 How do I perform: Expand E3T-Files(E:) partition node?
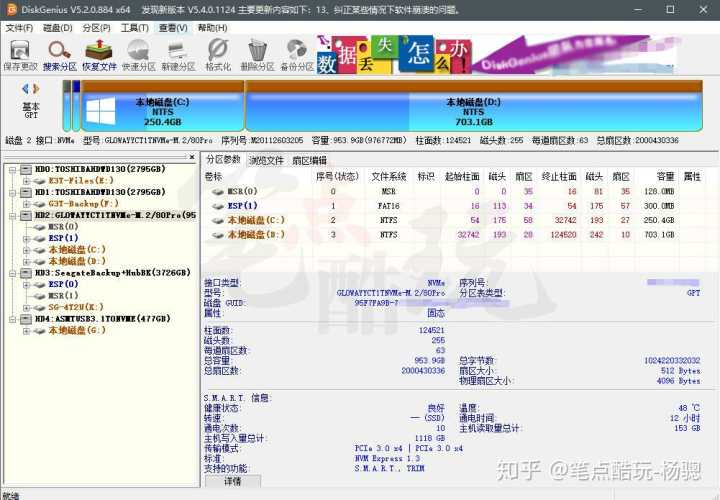coord(26,181)
